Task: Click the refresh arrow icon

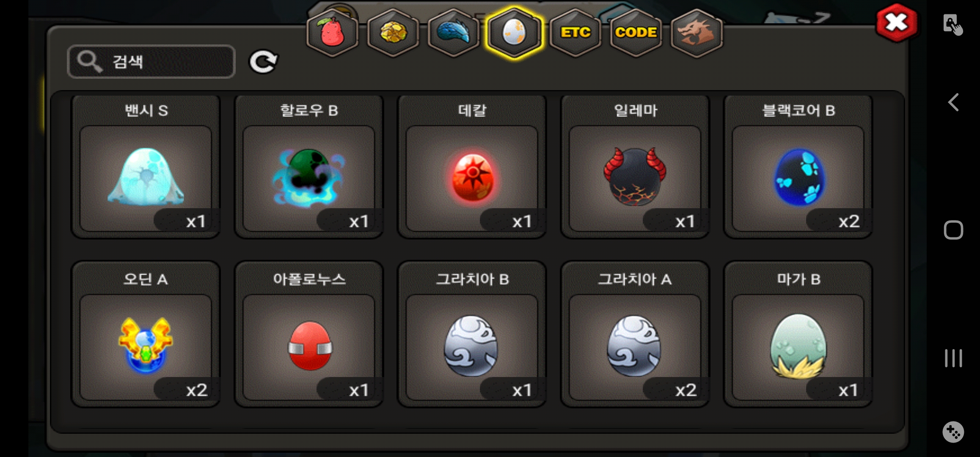Action: click(x=263, y=62)
